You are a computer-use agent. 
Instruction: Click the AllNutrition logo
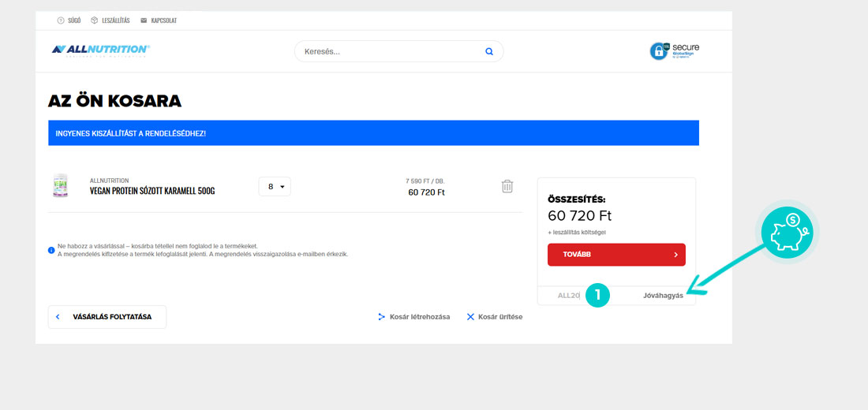click(101, 50)
